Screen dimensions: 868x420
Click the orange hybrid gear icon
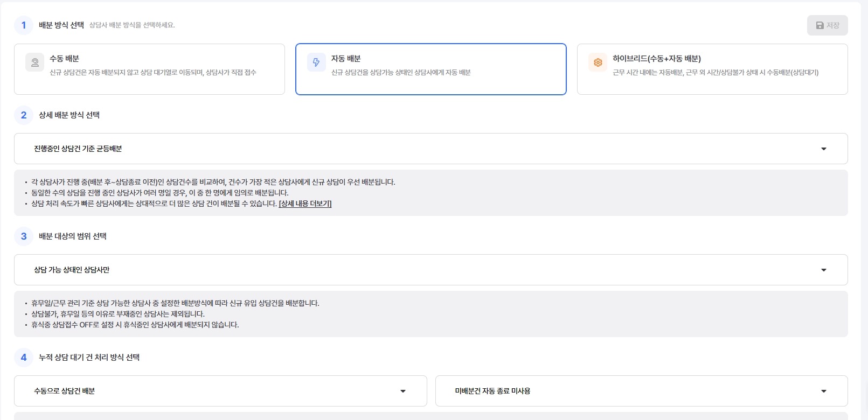click(598, 62)
